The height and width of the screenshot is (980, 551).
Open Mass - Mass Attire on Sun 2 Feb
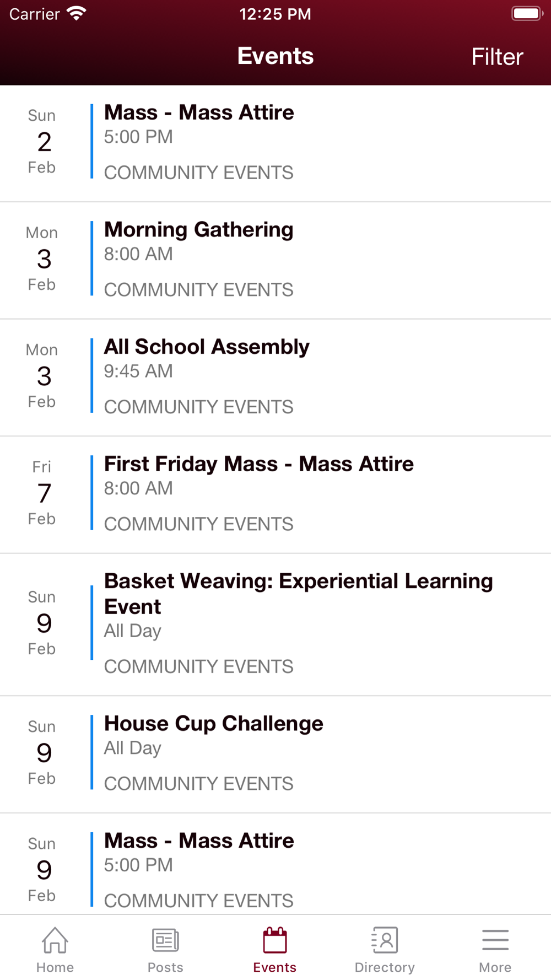point(275,144)
